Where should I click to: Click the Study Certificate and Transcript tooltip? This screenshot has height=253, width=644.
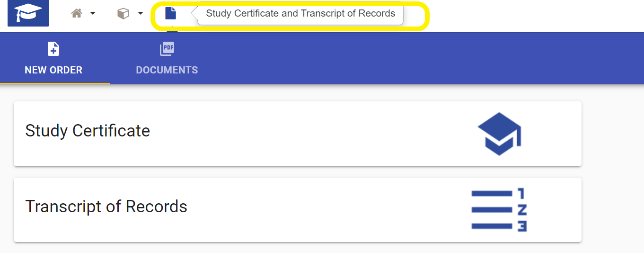point(300,13)
